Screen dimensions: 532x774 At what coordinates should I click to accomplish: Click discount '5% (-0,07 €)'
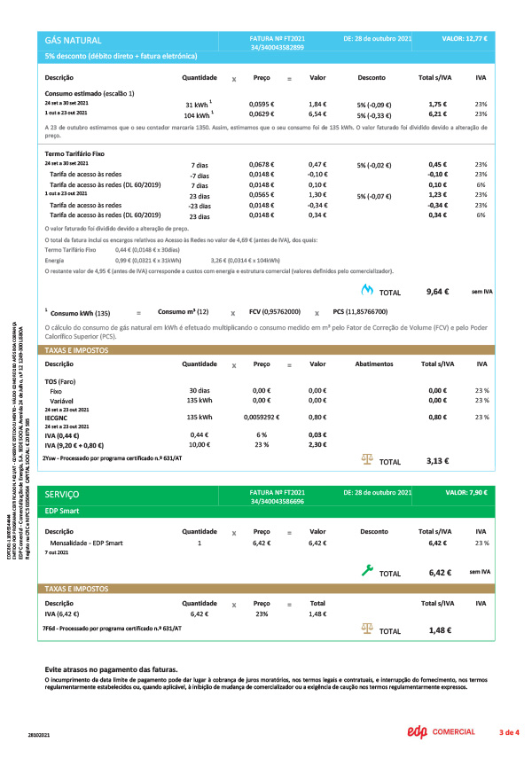373,197
